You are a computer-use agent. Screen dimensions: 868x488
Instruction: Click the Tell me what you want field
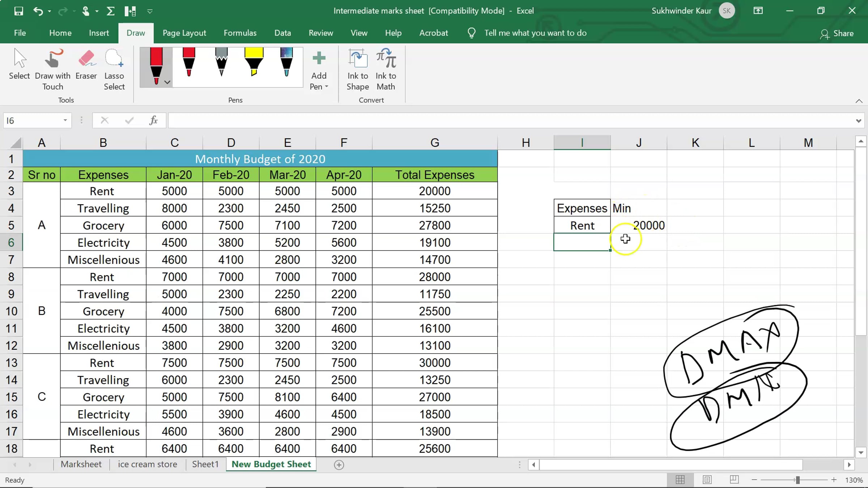pyautogui.click(x=535, y=33)
